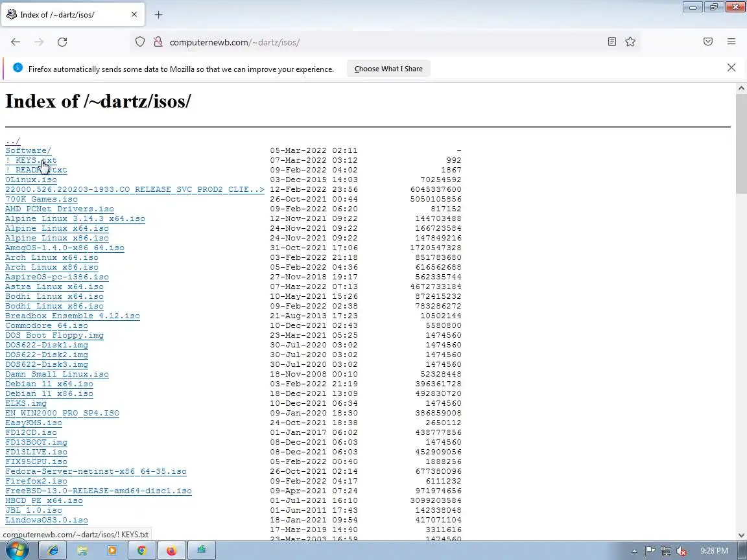This screenshot has width=747, height=560.
Task: Download Damn_Small_Linux.iso
Action: click(x=57, y=374)
